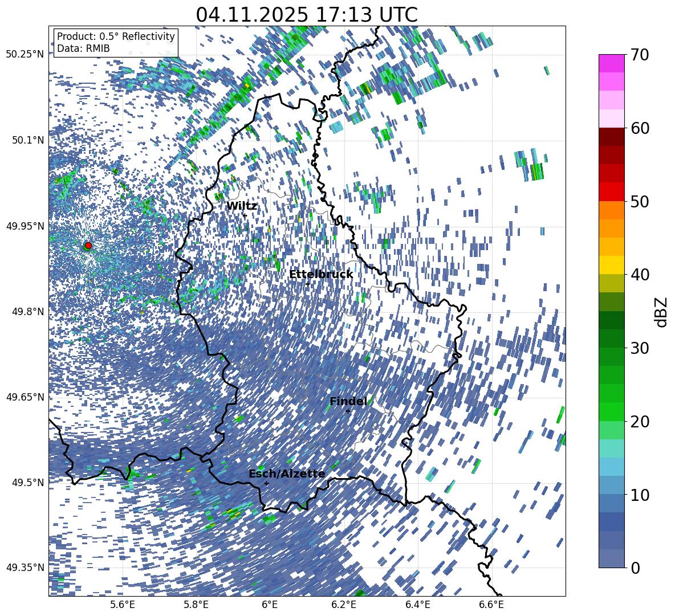Pick the yellow 40 dBZ colorbar swatch

[612, 265]
